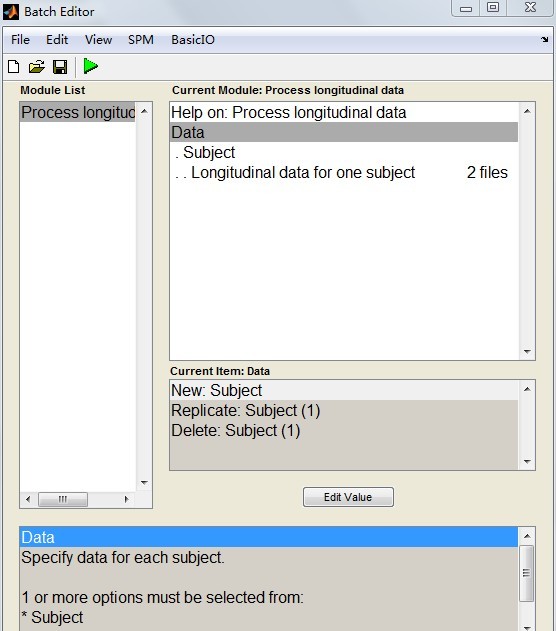Viewport: 556px width, 631px height.
Task: Click the New Batch blank page icon
Action: (x=14, y=66)
